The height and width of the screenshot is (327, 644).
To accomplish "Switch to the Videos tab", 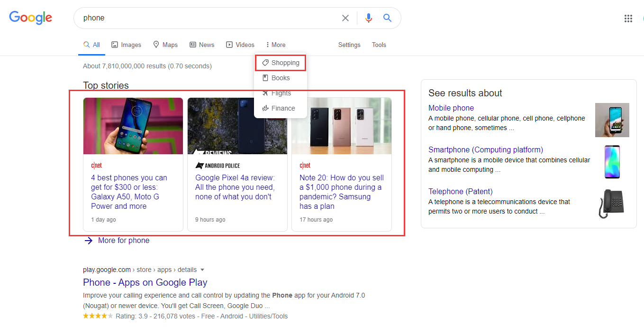I will (240, 45).
